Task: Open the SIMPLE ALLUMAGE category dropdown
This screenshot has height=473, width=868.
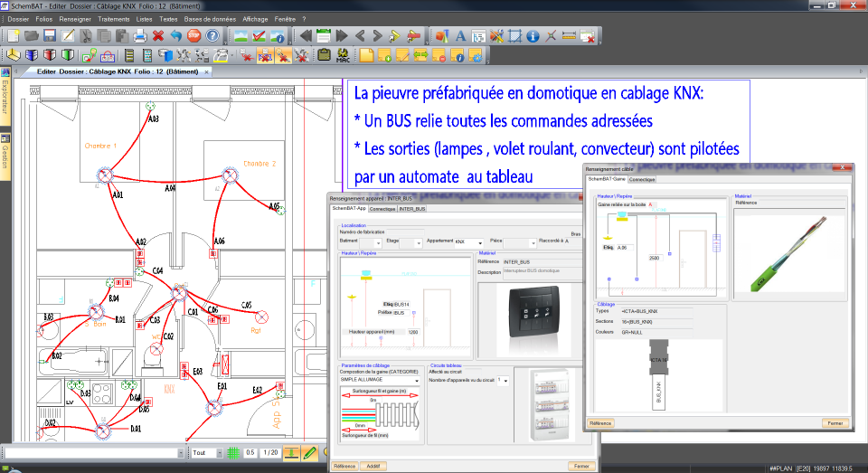Action: coord(416,381)
